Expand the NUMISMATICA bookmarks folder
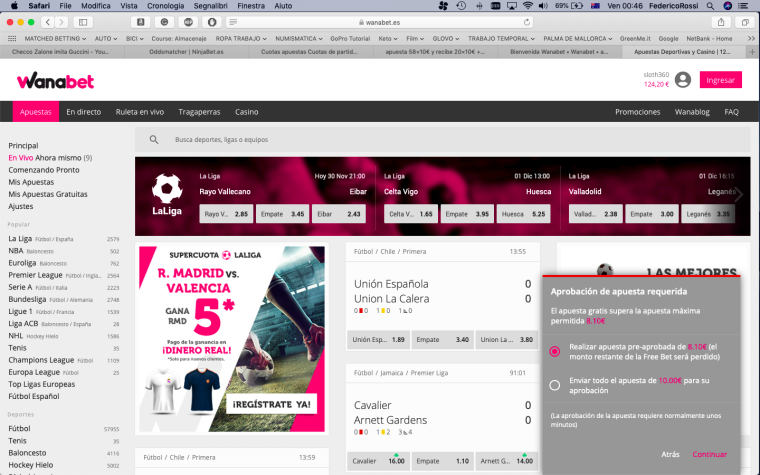The height and width of the screenshot is (475, 760). [x=299, y=38]
